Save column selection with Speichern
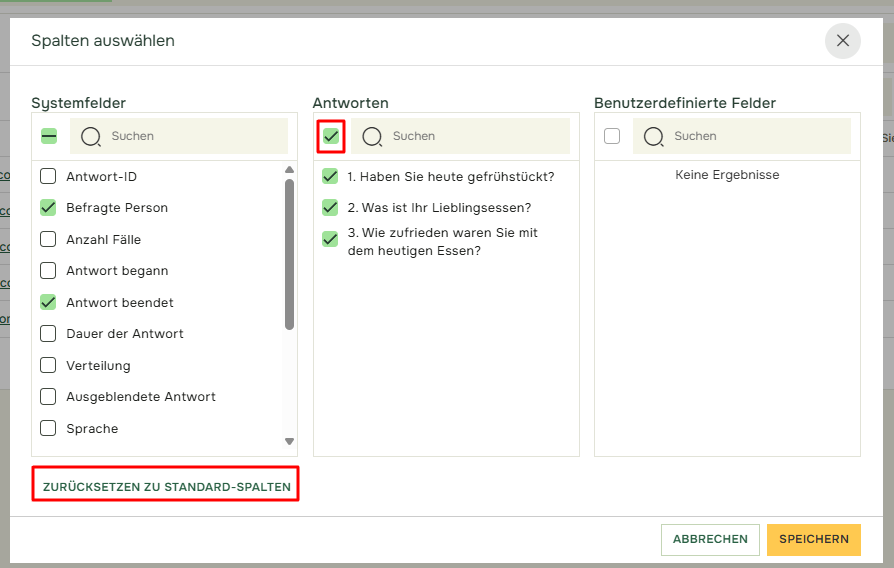Image resolution: width=894 pixels, height=568 pixels. [x=814, y=539]
